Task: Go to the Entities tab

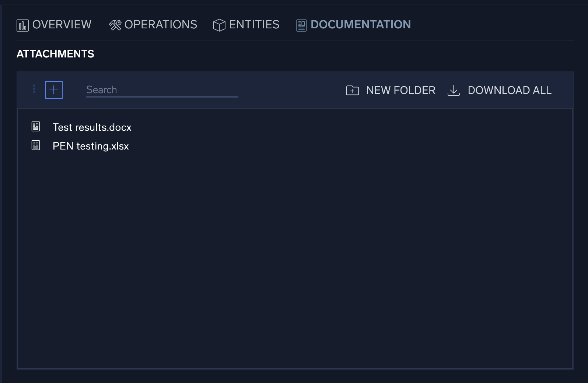Action: (x=254, y=25)
